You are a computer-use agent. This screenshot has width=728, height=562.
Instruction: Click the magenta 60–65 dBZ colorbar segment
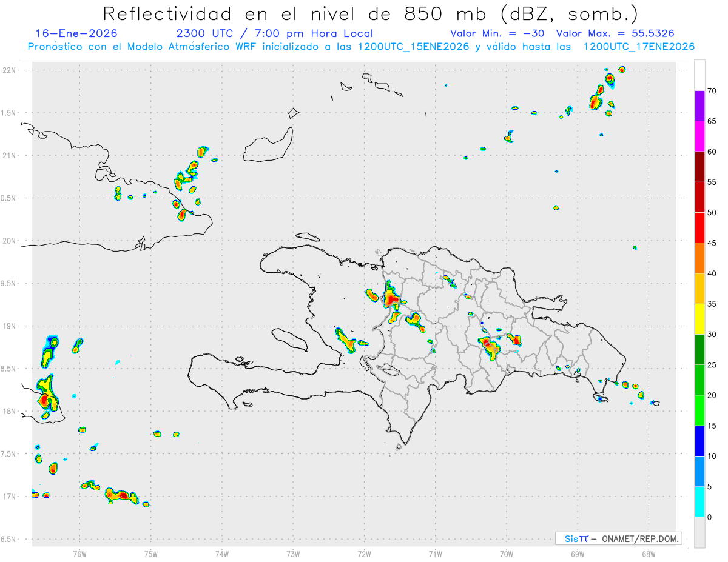coord(699,136)
